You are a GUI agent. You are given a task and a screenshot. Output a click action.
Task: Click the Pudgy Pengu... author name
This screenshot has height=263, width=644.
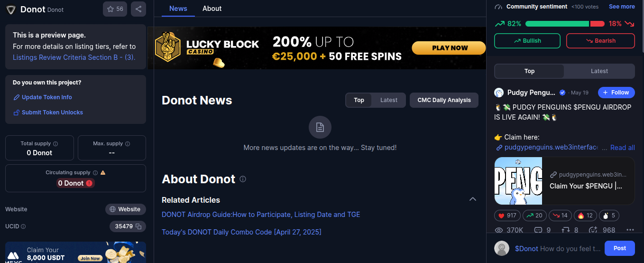[531, 93]
